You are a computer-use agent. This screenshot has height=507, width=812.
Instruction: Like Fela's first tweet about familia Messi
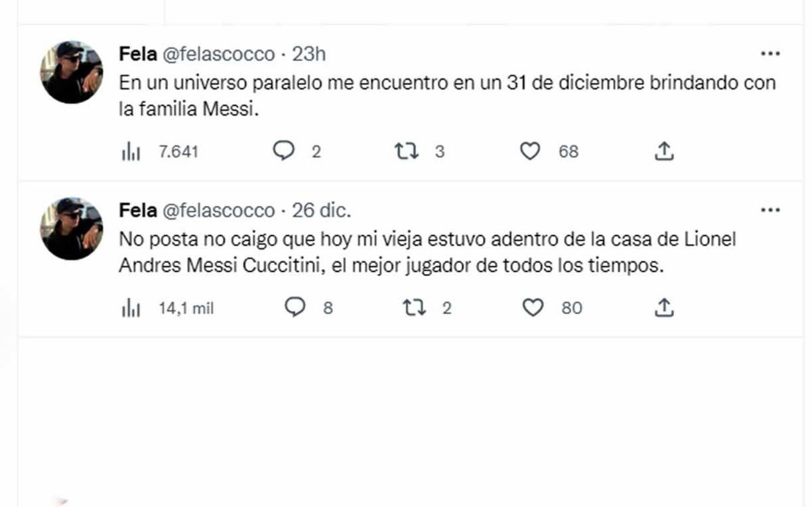coord(530,151)
